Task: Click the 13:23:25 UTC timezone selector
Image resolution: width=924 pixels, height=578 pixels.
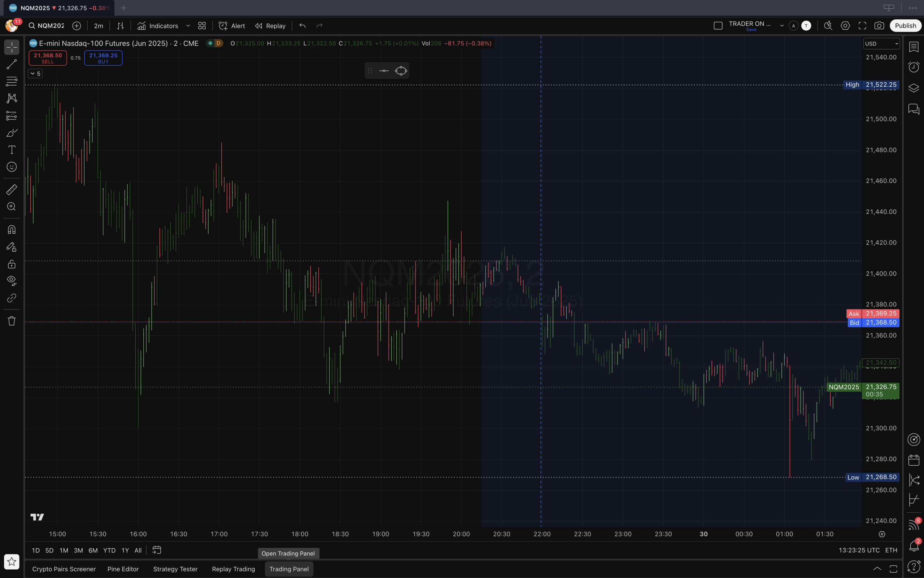Action: [859, 550]
